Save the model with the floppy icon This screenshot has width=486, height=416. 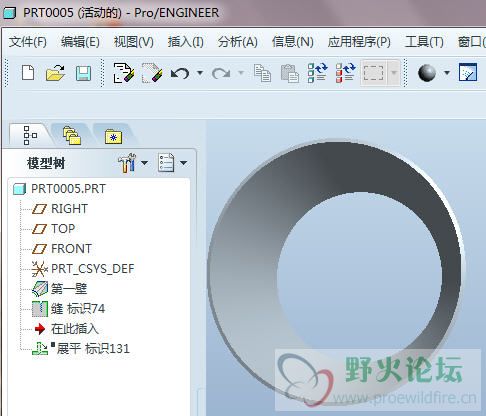coord(83,73)
